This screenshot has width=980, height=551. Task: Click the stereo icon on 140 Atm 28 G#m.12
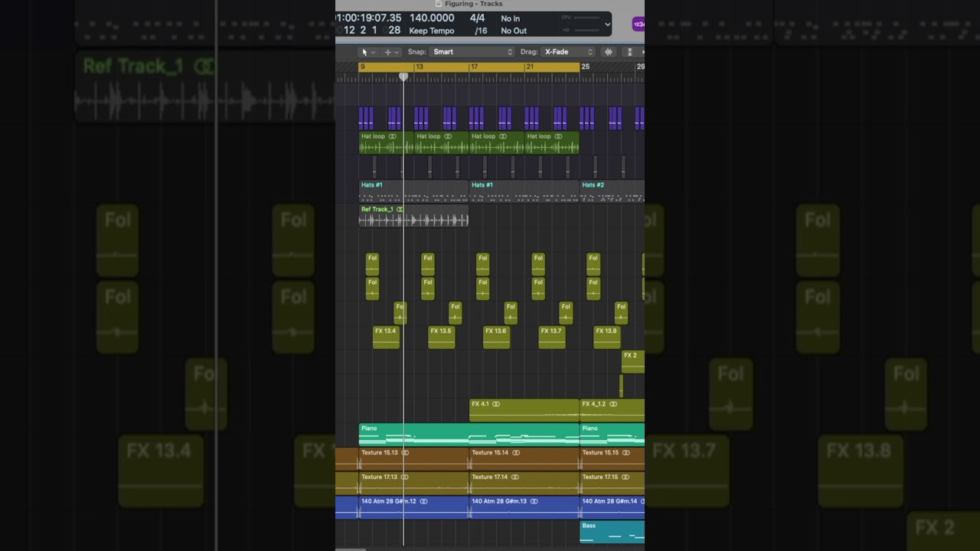(423, 502)
